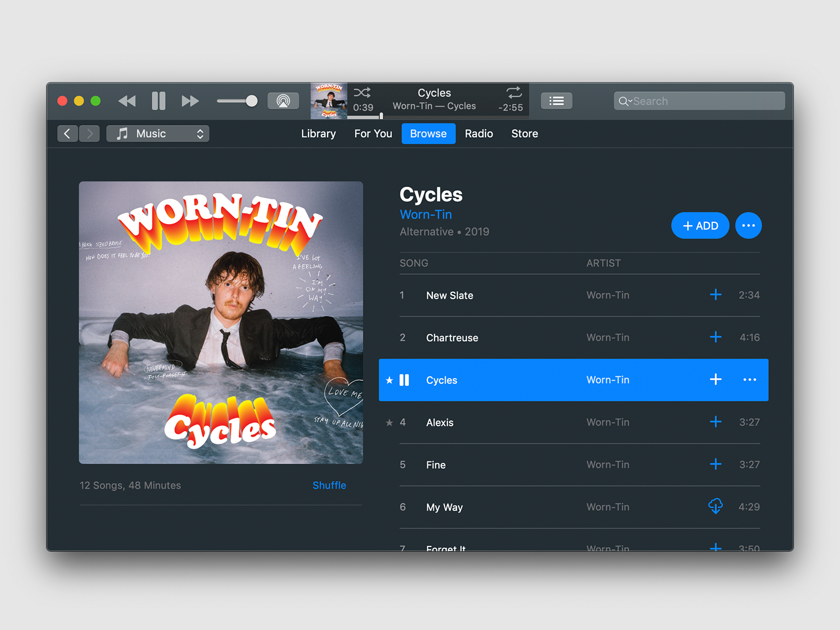The image size is (840, 630).
Task: Skip back to previous track
Action: tap(127, 101)
